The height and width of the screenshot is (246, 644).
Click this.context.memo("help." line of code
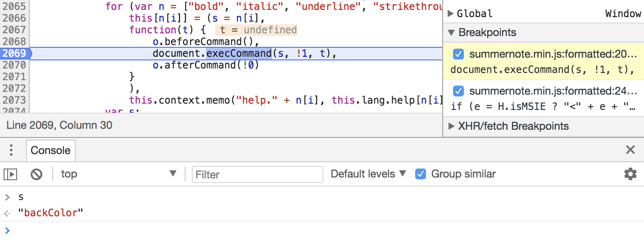pyautogui.click(x=286, y=100)
